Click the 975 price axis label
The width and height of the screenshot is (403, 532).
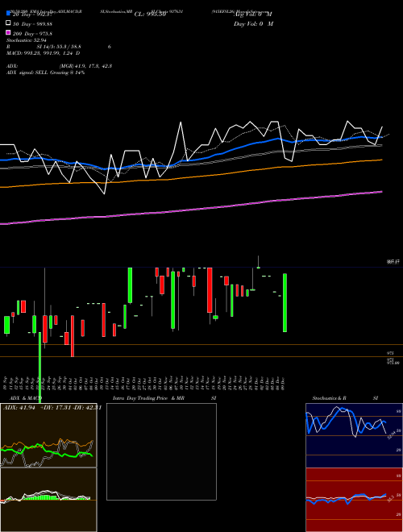(x=390, y=353)
